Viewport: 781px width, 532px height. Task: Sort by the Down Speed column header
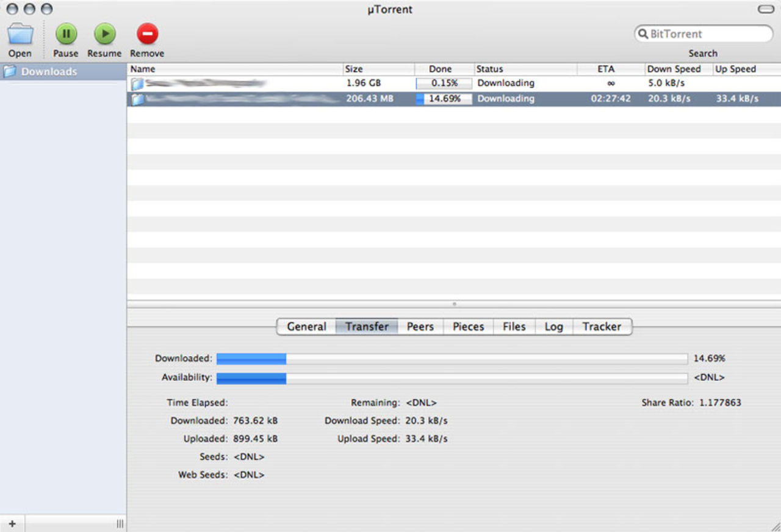pyautogui.click(x=676, y=69)
